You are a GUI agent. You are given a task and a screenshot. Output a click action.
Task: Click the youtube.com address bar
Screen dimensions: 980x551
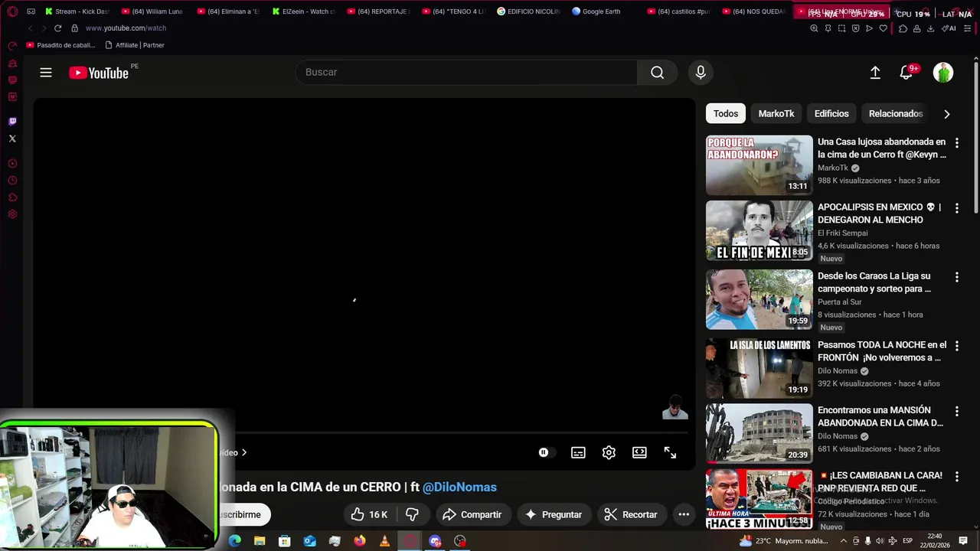[126, 28]
